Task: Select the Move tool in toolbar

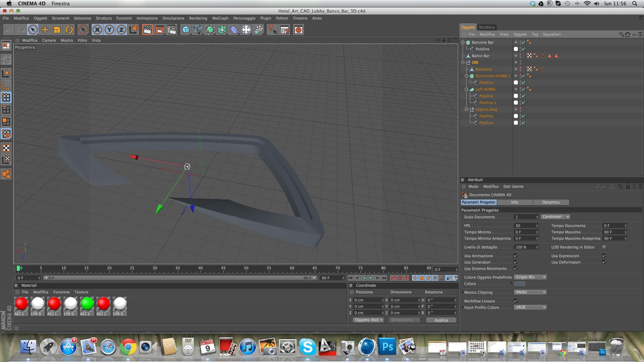Action: pyautogui.click(x=45, y=30)
